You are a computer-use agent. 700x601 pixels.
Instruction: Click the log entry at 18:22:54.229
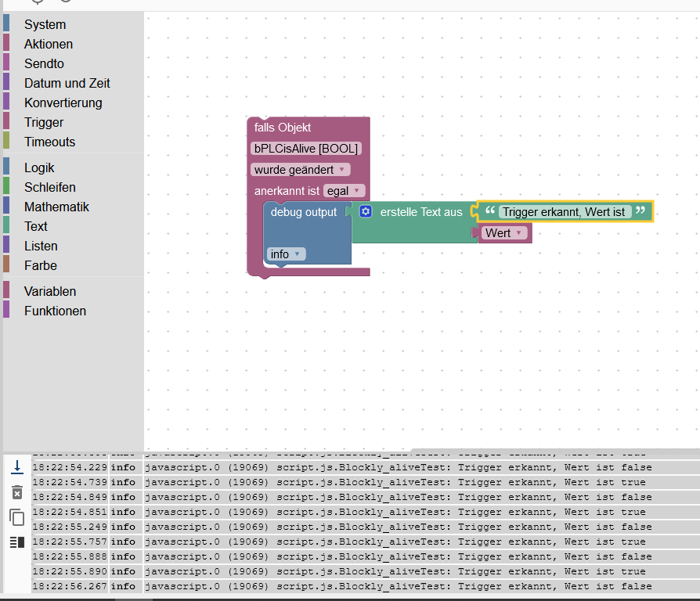(x=365, y=468)
